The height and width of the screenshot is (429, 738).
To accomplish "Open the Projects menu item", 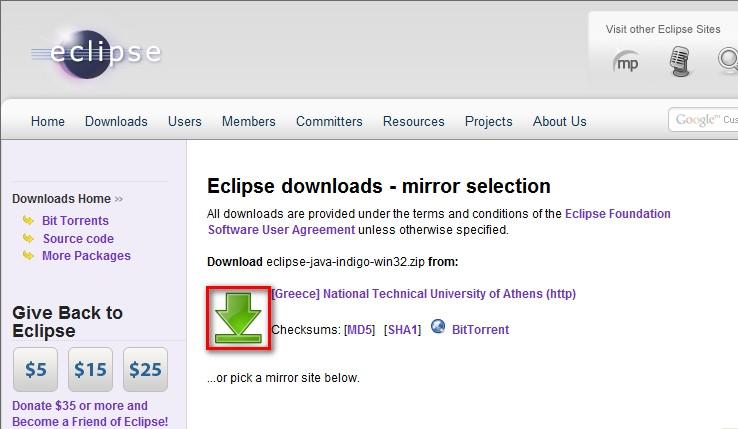I will (489, 121).
